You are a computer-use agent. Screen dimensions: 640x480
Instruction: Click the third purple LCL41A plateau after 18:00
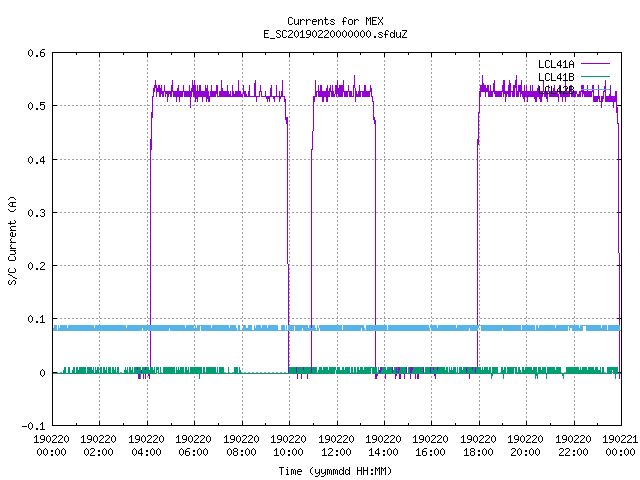547,94
